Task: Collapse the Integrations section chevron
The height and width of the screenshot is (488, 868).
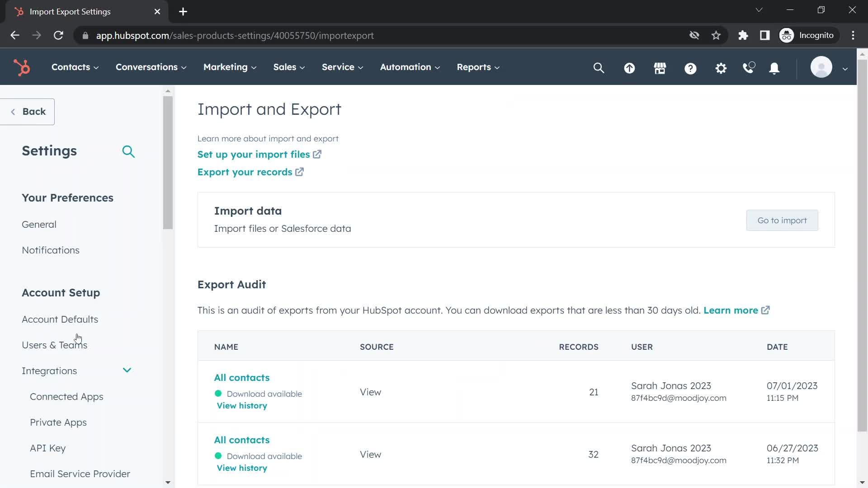Action: click(x=127, y=371)
